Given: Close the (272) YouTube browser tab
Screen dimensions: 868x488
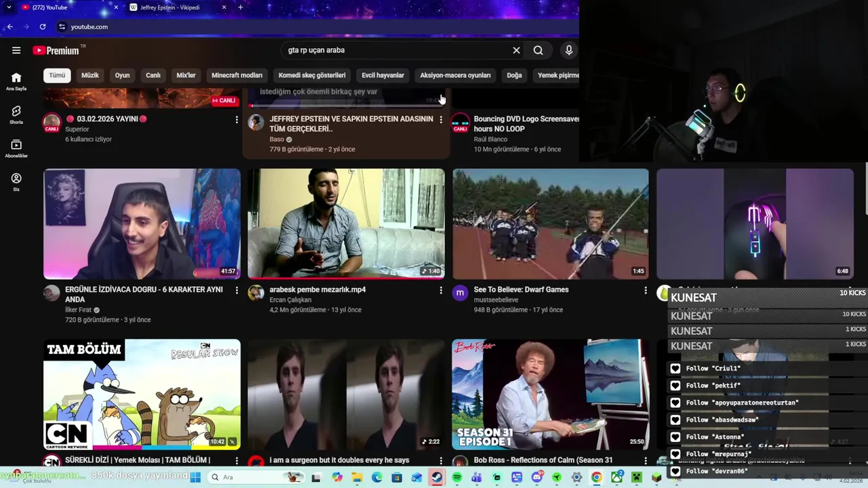Looking at the screenshot, I should [x=116, y=7].
